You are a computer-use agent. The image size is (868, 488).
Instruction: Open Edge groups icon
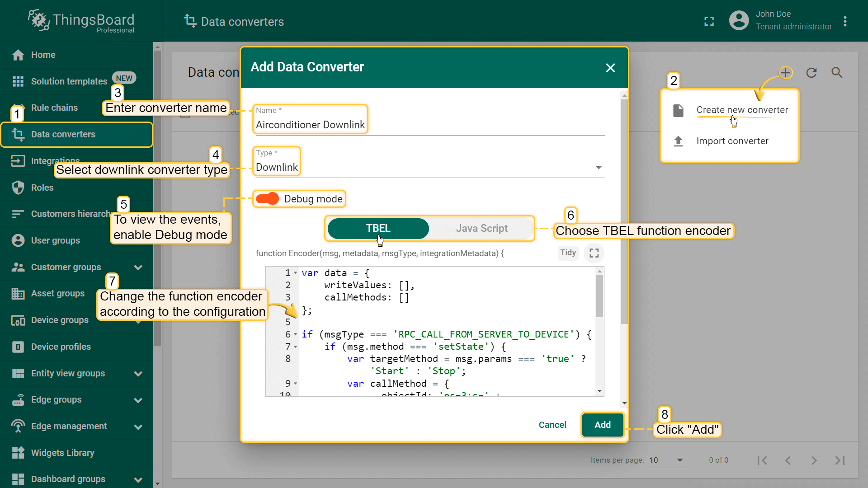pos(18,400)
